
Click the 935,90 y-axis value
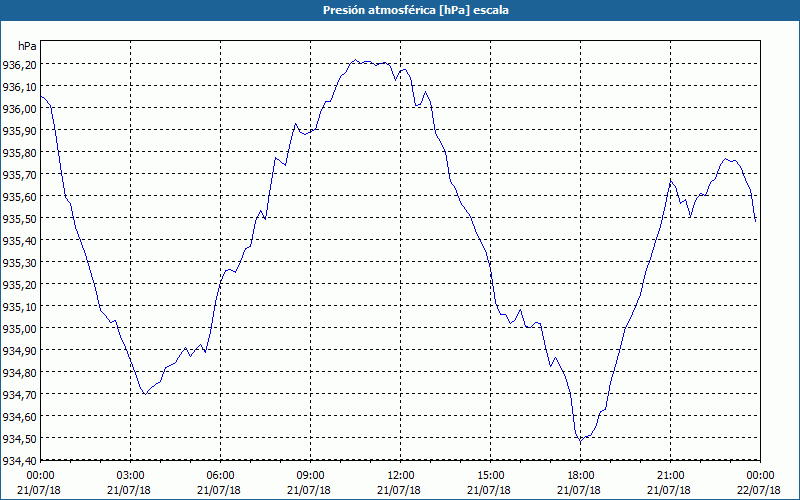20,131
